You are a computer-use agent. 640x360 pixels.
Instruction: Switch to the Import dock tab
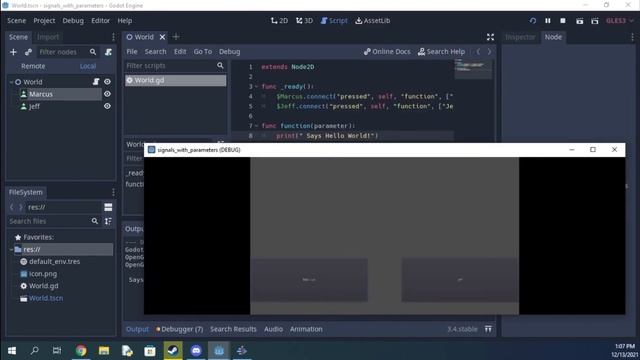(x=48, y=37)
